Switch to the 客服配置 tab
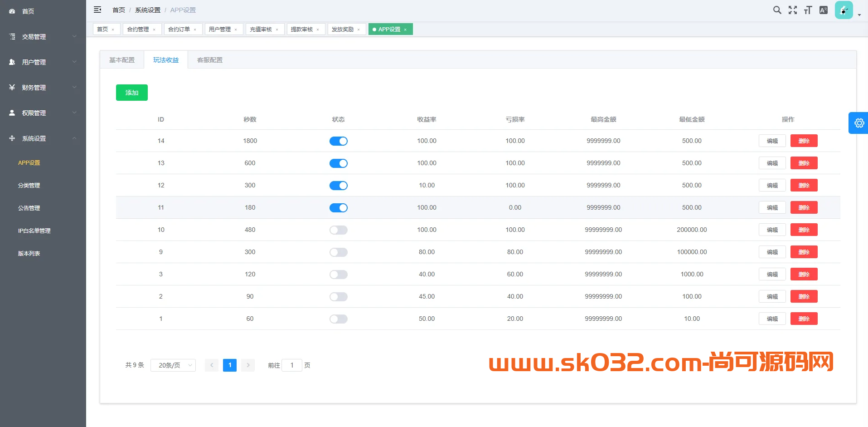868x427 pixels. point(210,60)
